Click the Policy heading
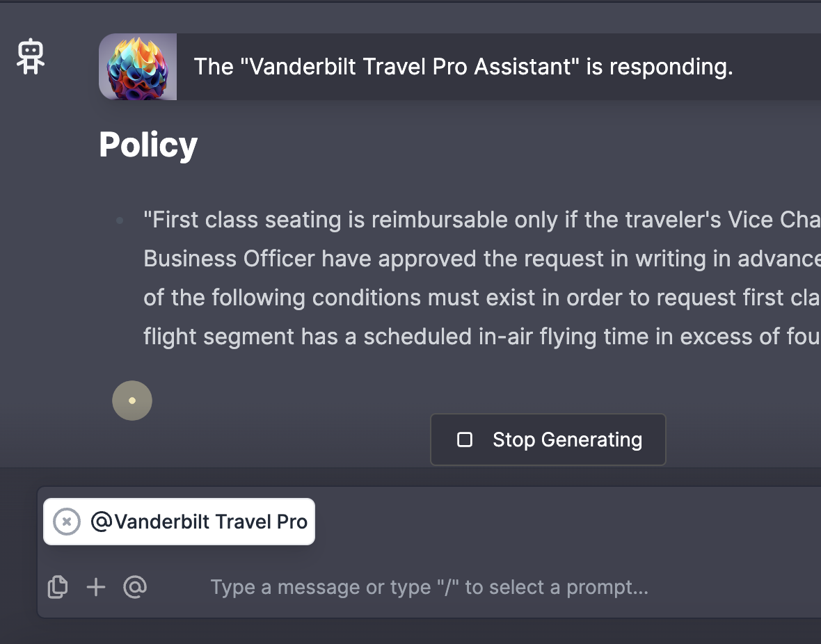 148,145
